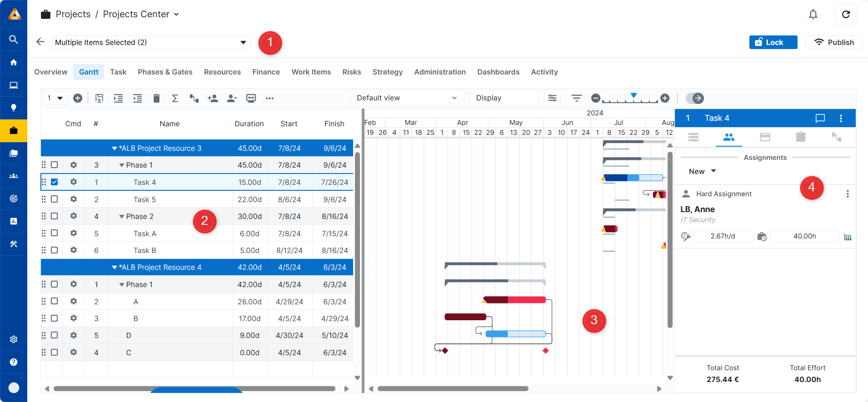Screen dimensions: 868x402
Task: Click the outdent task icon
Action: 137,98
